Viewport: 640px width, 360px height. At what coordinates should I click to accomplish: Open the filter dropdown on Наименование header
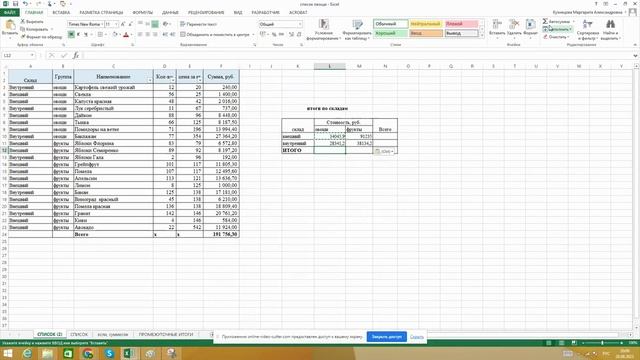150,80
